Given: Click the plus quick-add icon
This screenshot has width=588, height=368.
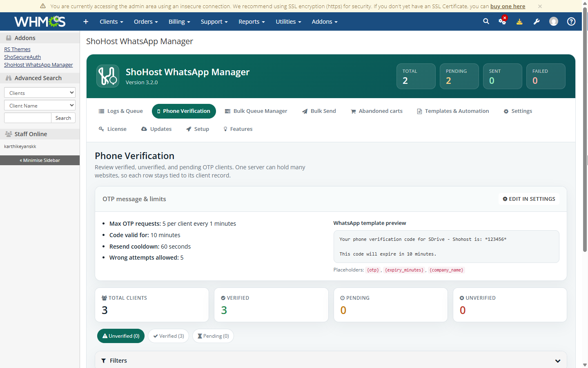Looking at the screenshot, I should click(x=86, y=22).
